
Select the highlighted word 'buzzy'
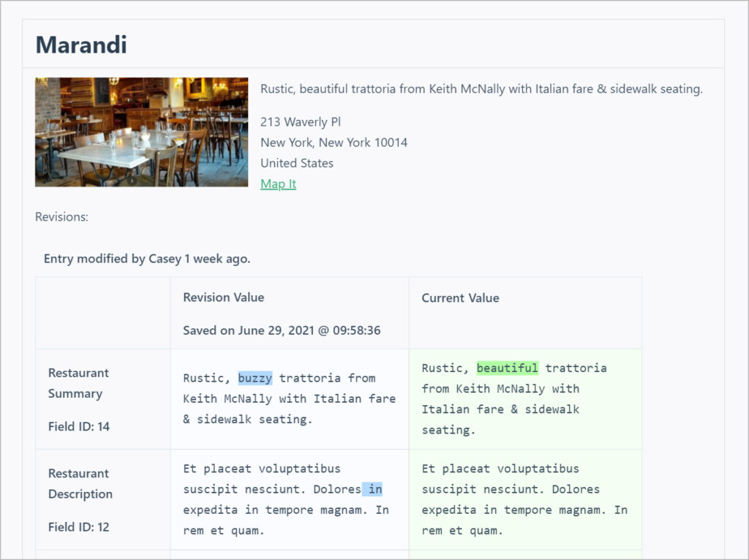pyautogui.click(x=255, y=378)
